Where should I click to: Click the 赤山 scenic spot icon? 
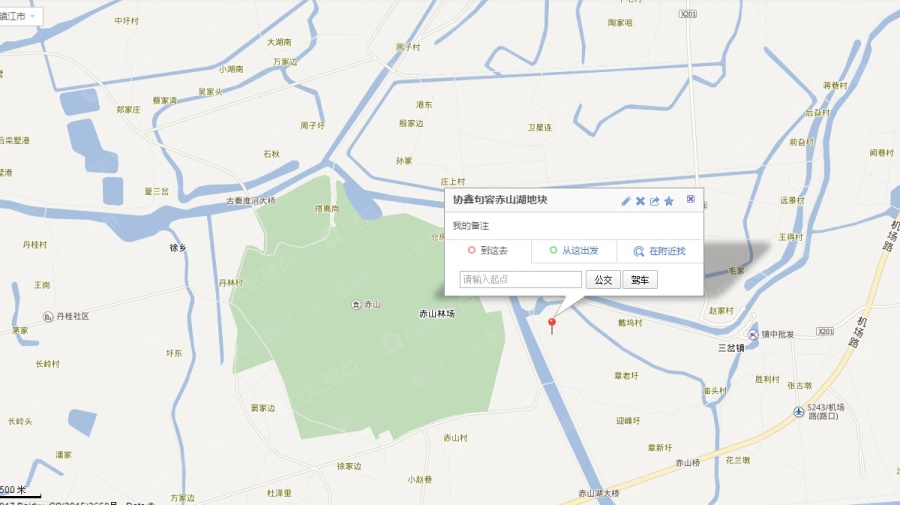[x=356, y=304]
